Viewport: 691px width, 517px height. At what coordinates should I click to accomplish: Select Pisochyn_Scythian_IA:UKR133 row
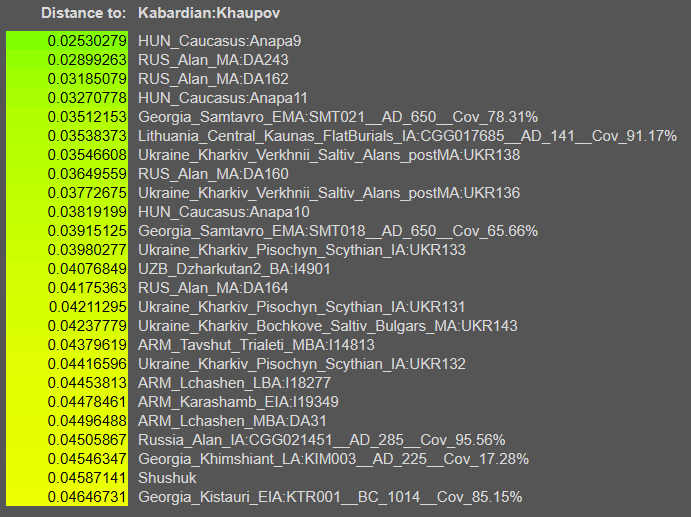pos(301,250)
